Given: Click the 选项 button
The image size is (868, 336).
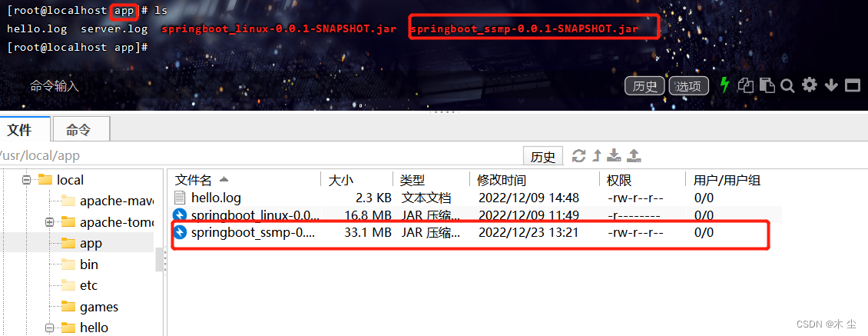Looking at the screenshot, I should coord(689,86).
